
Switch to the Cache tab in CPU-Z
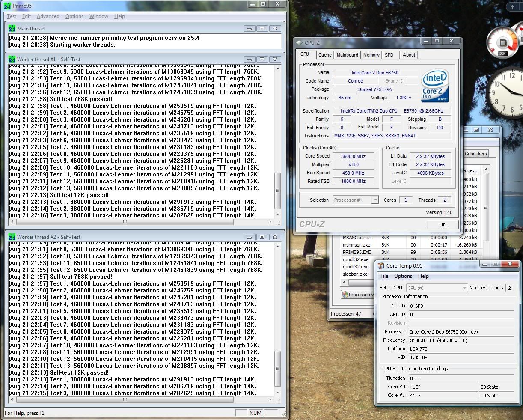coord(325,55)
